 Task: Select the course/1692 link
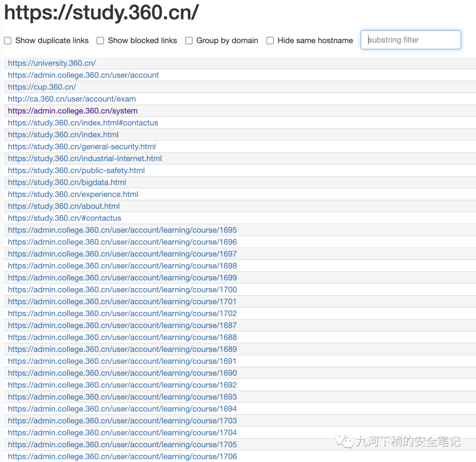tap(123, 385)
